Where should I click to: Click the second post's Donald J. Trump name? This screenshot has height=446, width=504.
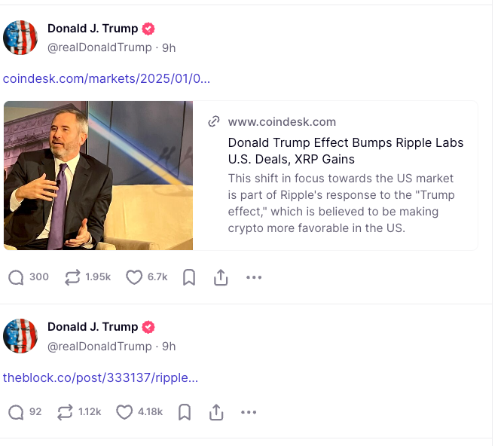click(93, 327)
